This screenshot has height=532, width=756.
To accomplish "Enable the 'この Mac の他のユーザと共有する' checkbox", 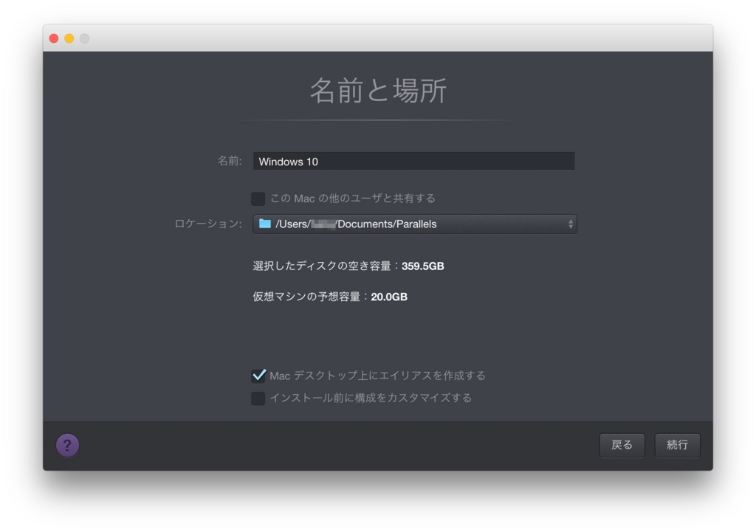I will [258, 198].
